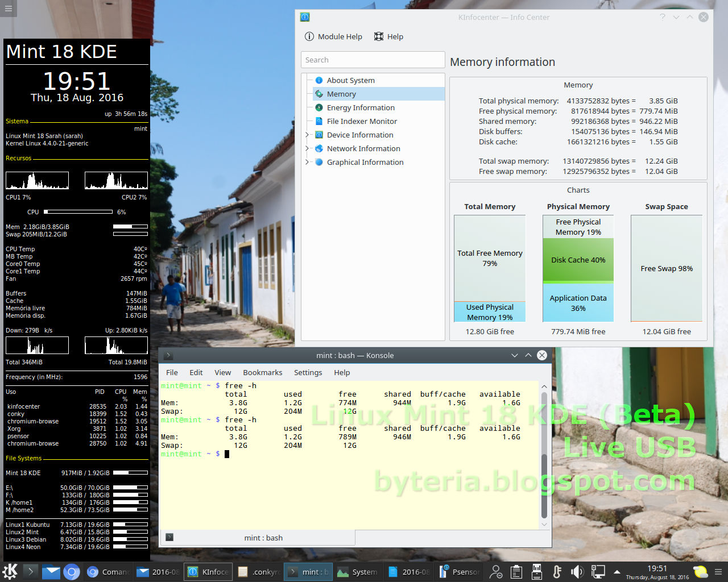The image size is (728, 582).
Task: Open the desktop toolbox menu icon
Action: (9, 9)
